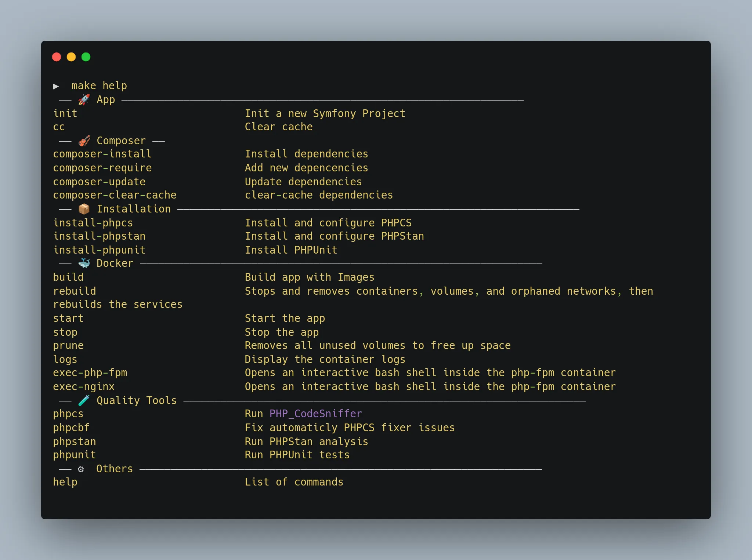The height and width of the screenshot is (560, 752).
Task: Click the description next to exec-nginx
Action: tap(430, 387)
